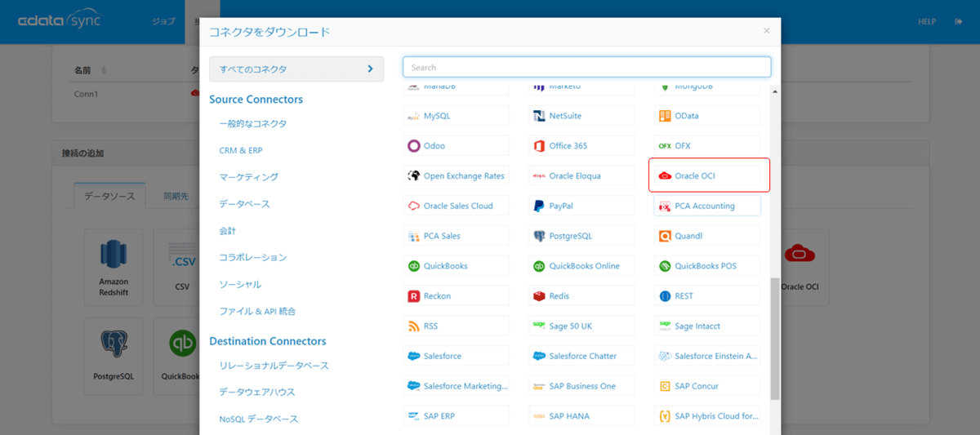Select the CSV data source tile

[176, 267]
